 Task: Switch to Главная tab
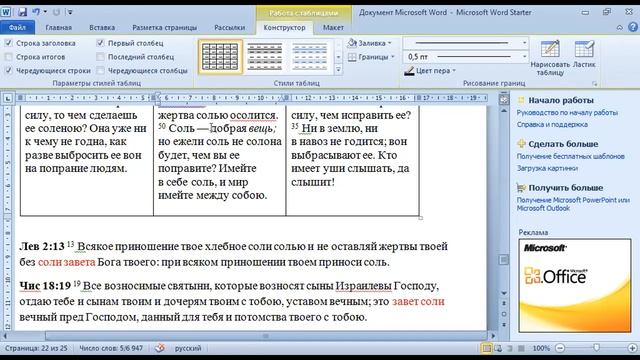tap(58, 28)
